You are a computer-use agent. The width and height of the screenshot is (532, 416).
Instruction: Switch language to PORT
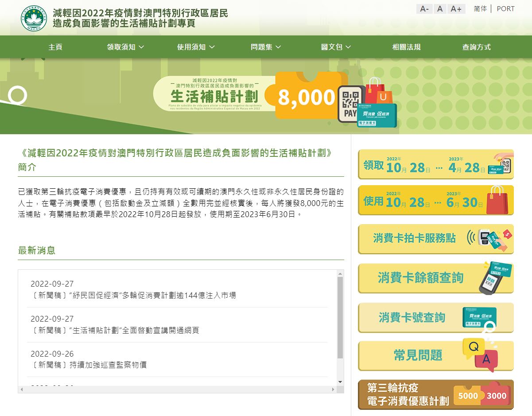pyautogui.click(x=505, y=9)
